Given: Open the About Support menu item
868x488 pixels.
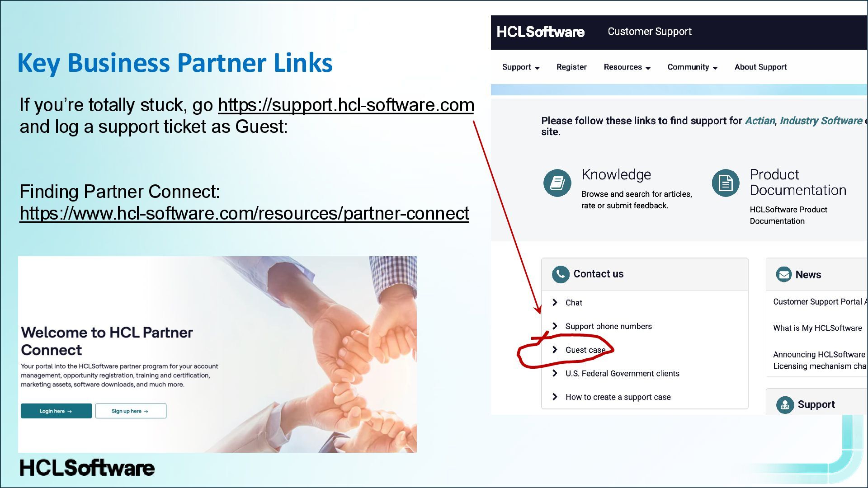Looking at the screenshot, I should click(x=760, y=67).
